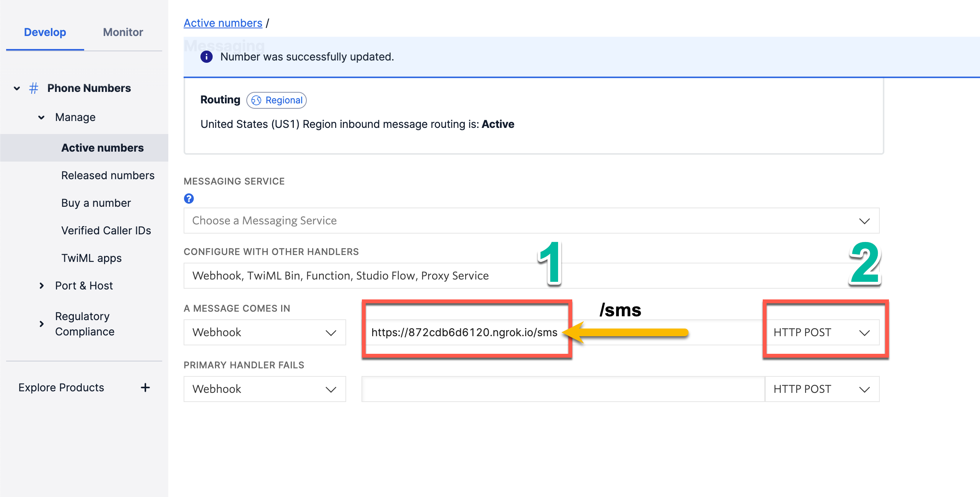Collapse the Phone Numbers section

coord(16,88)
